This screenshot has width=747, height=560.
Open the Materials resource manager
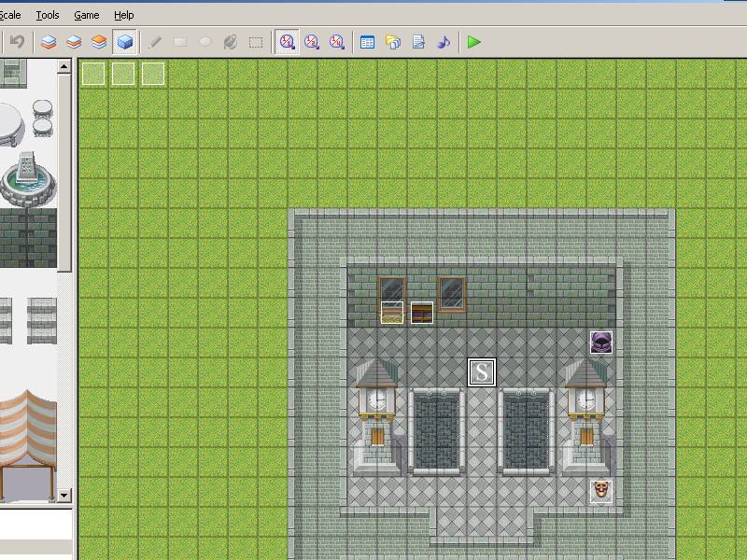(393, 42)
